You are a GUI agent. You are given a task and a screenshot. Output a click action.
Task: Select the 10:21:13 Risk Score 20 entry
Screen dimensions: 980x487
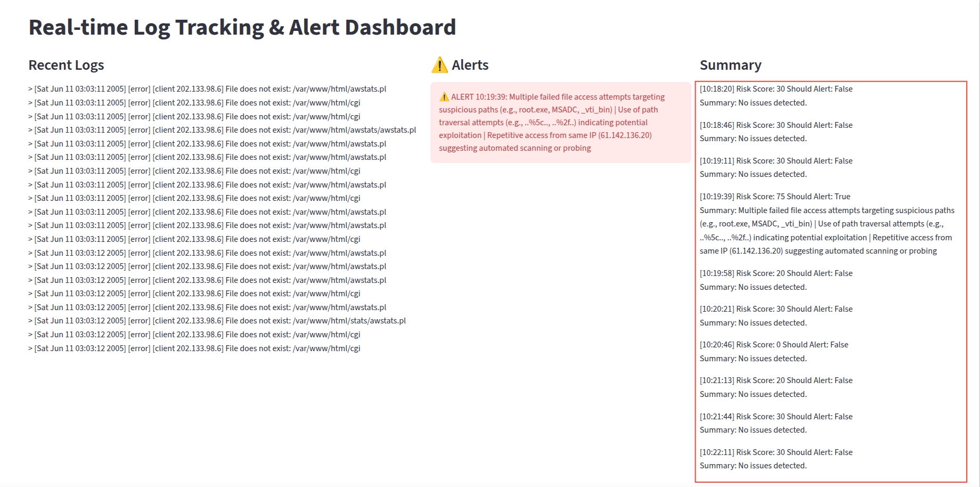pyautogui.click(x=776, y=380)
